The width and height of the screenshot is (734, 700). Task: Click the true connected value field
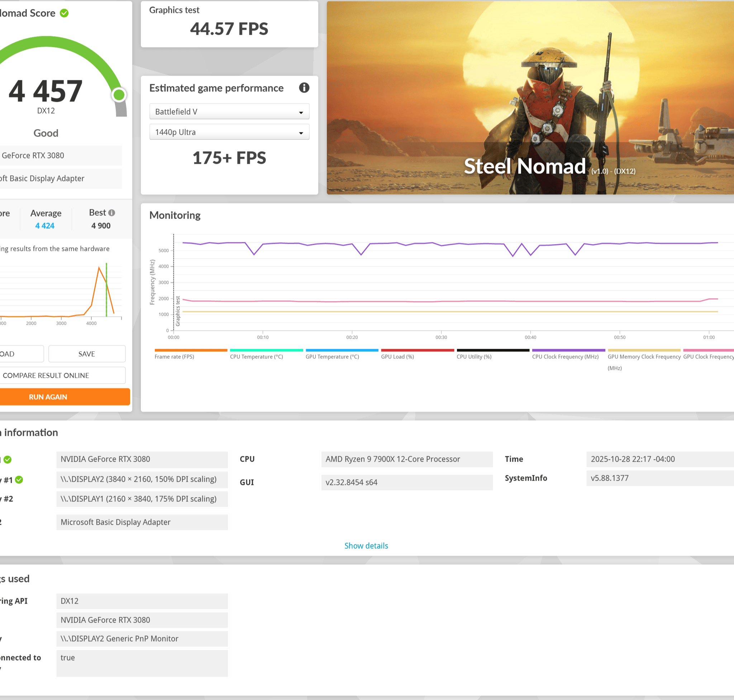(x=142, y=663)
